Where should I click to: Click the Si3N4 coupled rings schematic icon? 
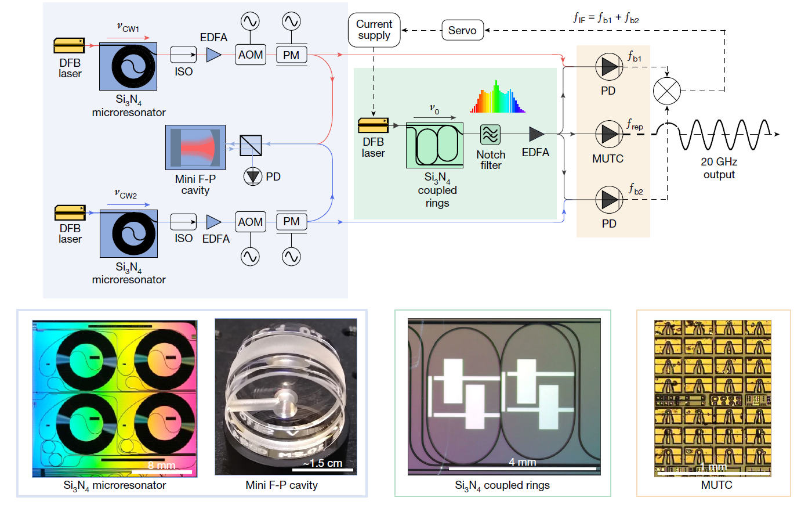click(x=435, y=145)
